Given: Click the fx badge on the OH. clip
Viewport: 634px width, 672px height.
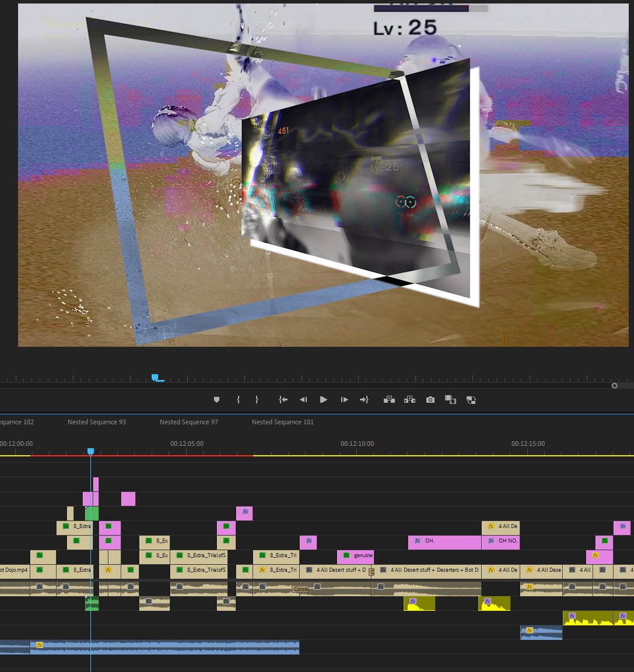Looking at the screenshot, I should [x=418, y=541].
